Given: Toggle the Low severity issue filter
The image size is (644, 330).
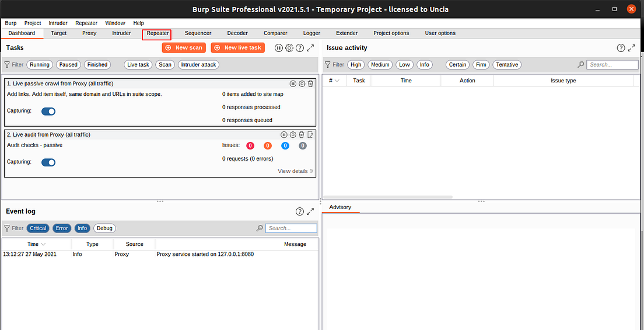Looking at the screenshot, I should pyautogui.click(x=405, y=65).
